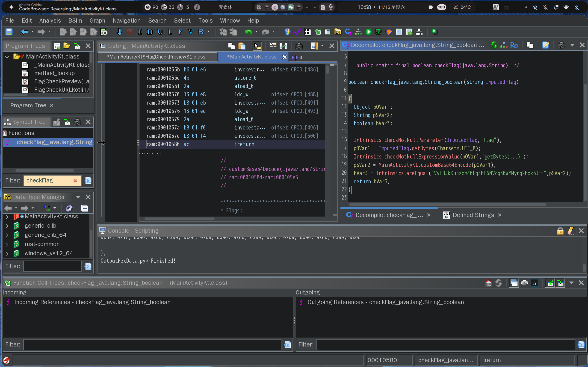588x367 pixels.
Task: Click Home icon in Function Call Trees
Action: point(488,283)
